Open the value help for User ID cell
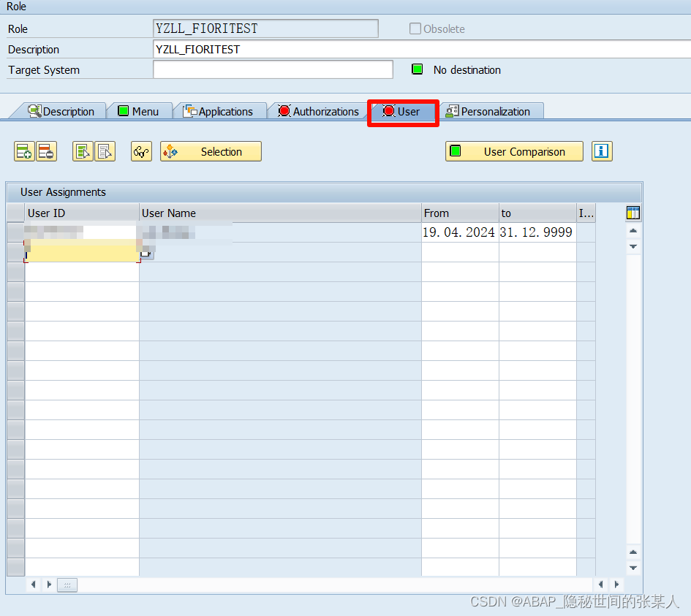Image resolution: width=691 pixels, height=616 pixels. [x=146, y=254]
